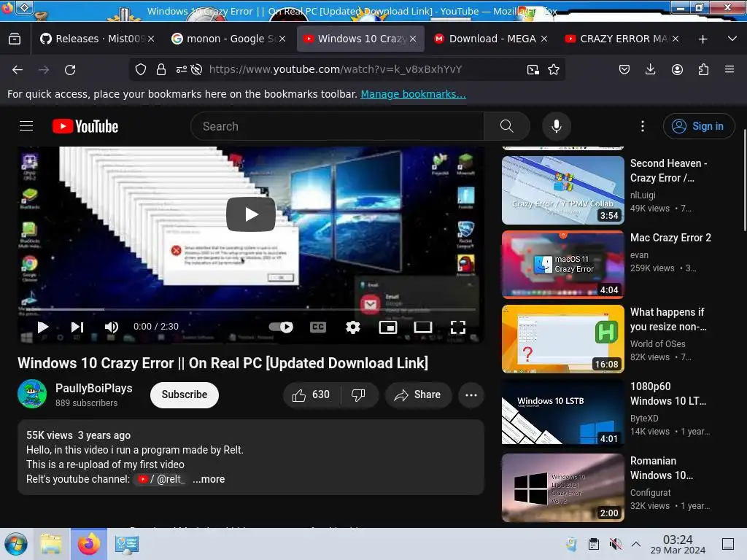747x560 pixels.
Task: Click the blocked autoplay icon
Action: (196, 69)
